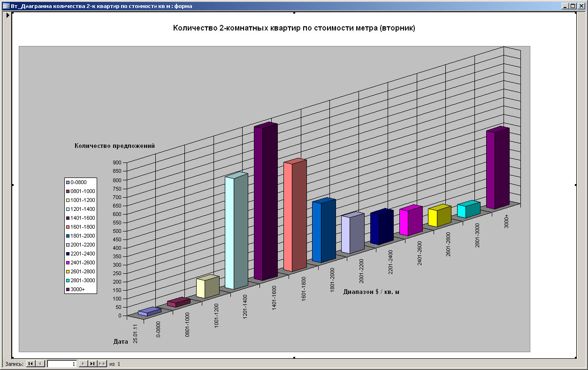Viewport: 588px width, 370px height.
Task: Click the '0-0800' category axis label
Action: pos(159,329)
